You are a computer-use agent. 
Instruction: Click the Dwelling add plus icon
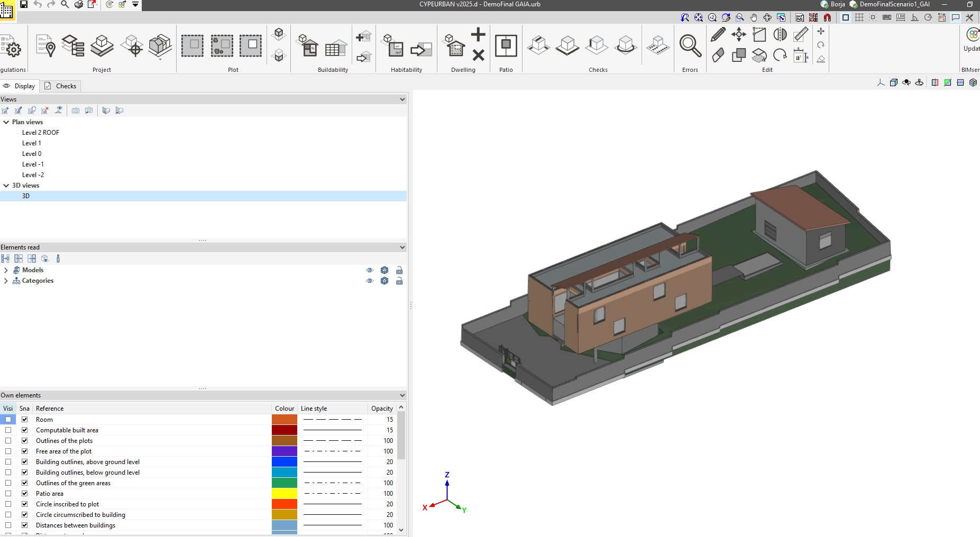pos(478,35)
